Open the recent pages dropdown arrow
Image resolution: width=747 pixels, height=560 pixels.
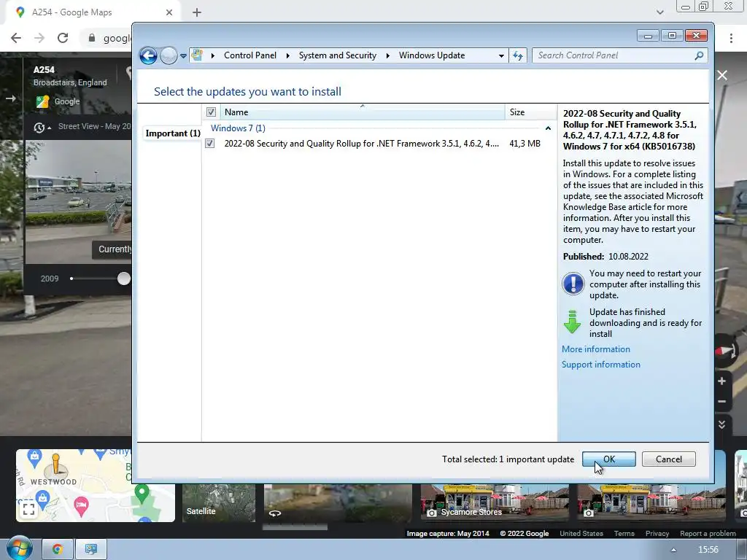coord(183,55)
